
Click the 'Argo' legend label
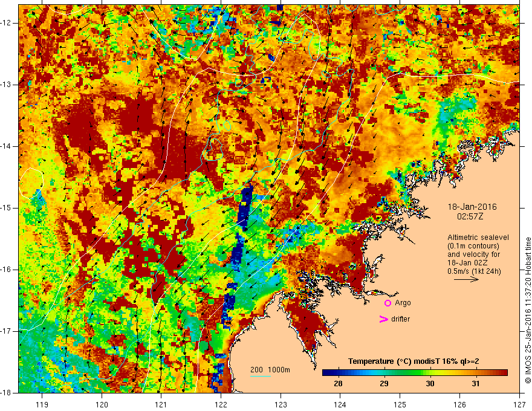(403, 303)
